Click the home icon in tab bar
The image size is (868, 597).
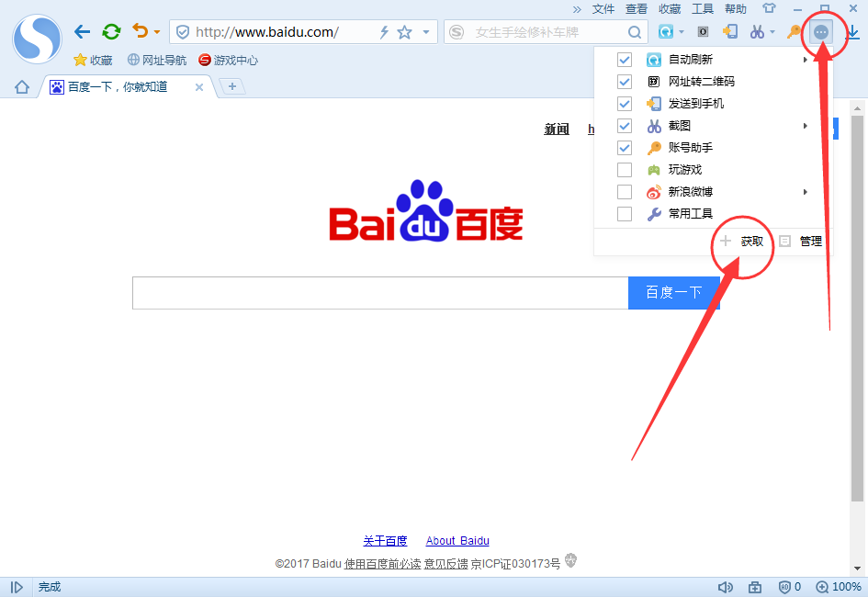coord(22,87)
